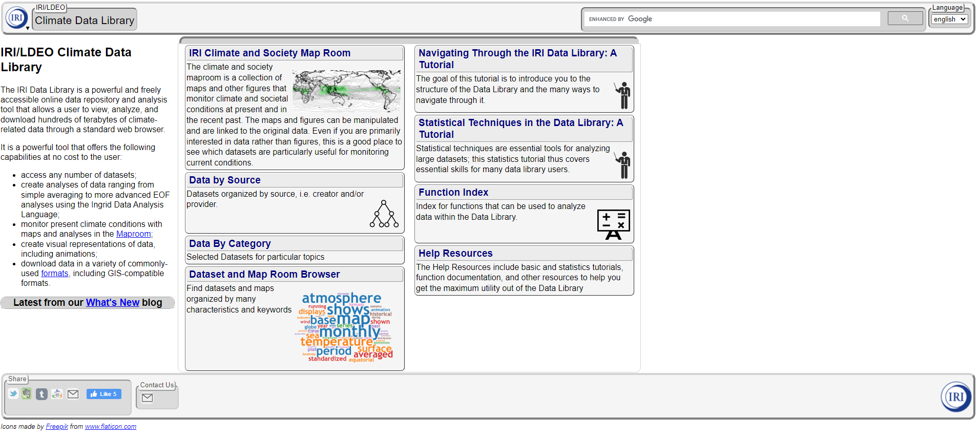Click the Contact Us envelope icon

click(148, 398)
